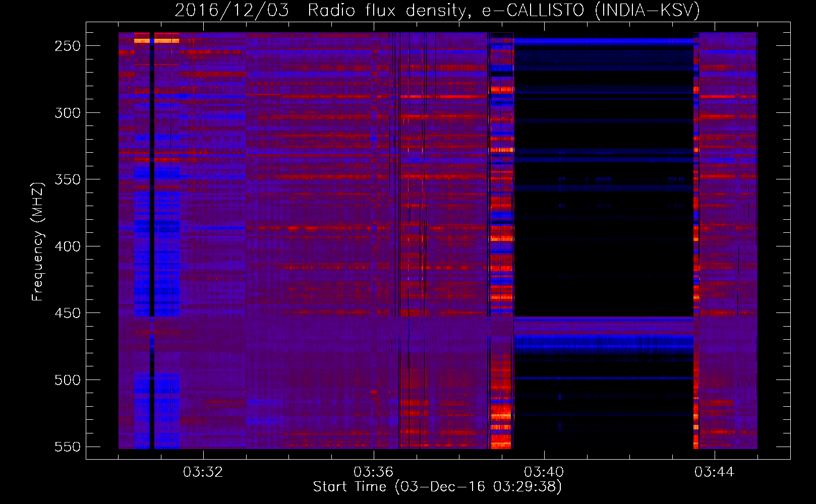This screenshot has width=816, height=504.
Task: Click the date 2016/12/03 in title
Action: (x=232, y=10)
